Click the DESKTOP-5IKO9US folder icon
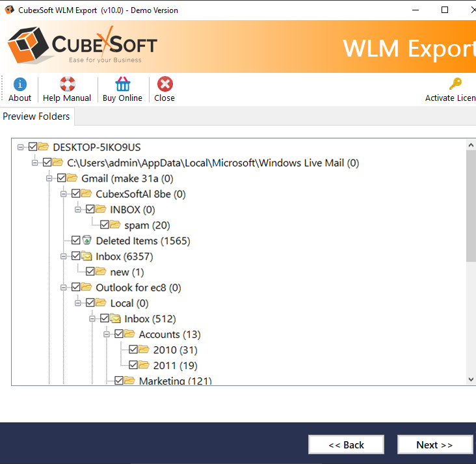The height and width of the screenshot is (464, 476). point(44,147)
